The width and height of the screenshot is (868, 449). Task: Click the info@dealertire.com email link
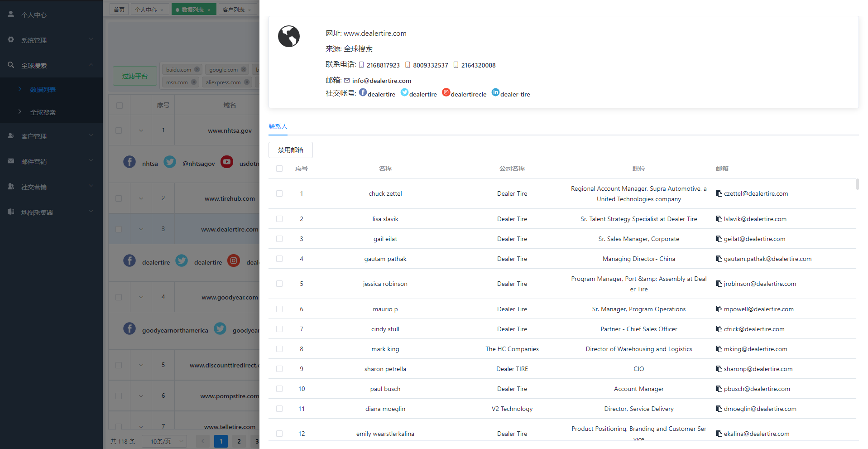point(382,81)
